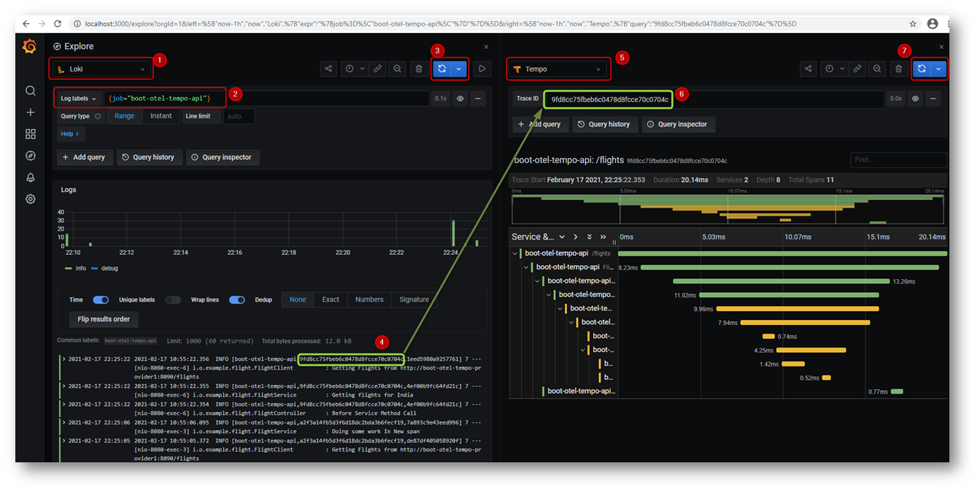Select Instant query type
The image size is (980, 493).
tap(161, 116)
